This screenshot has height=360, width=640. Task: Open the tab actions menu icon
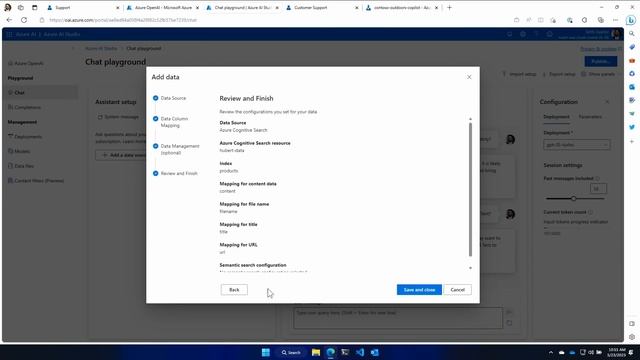pos(34,7)
